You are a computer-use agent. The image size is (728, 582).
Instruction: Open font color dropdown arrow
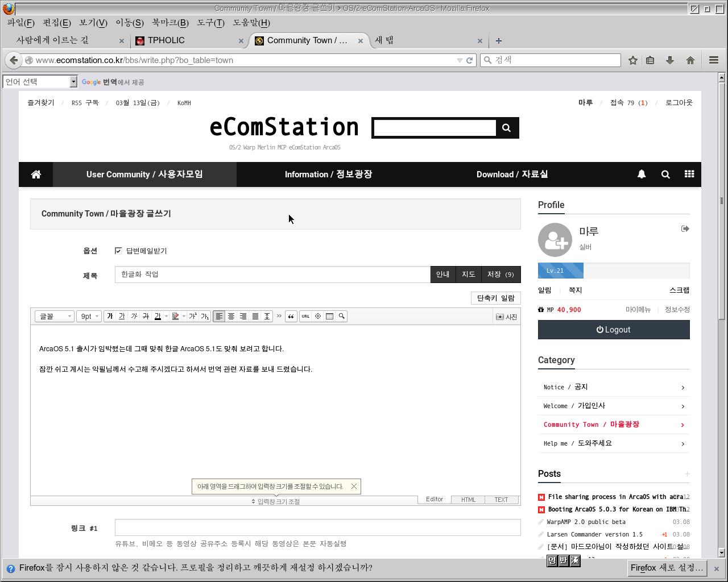[166, 317]
